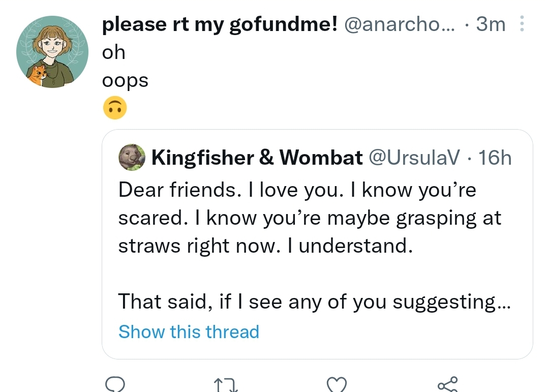Open the three-dot tweet options menu
The image size is (549, 392).
pos(522,23)
